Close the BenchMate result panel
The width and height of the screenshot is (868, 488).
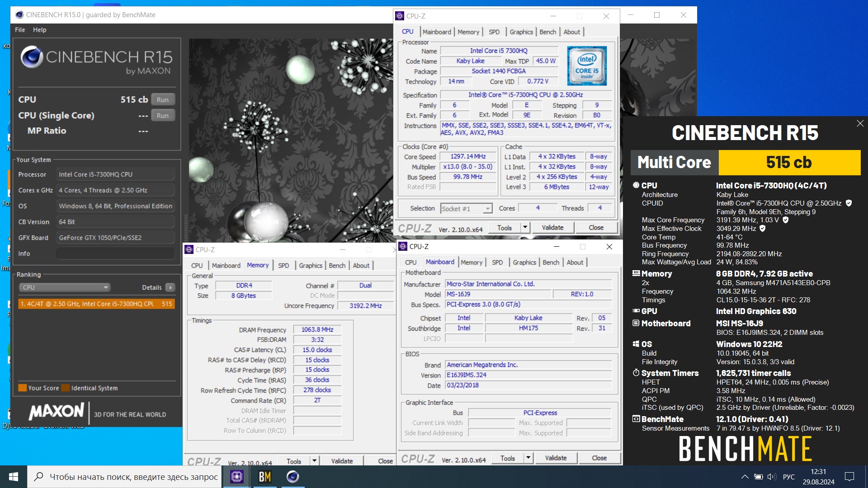point(860,123)
